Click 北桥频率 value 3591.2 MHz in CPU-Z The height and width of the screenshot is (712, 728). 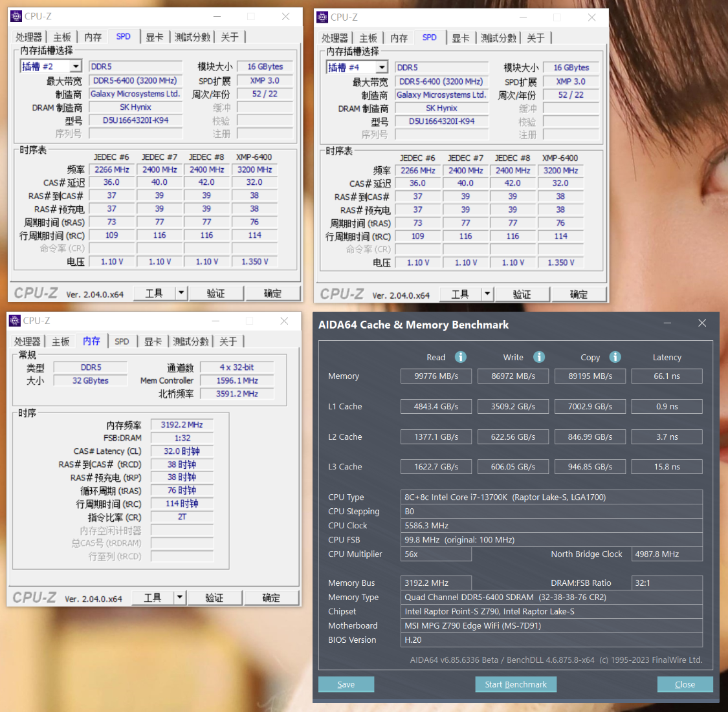coord(237,393)
